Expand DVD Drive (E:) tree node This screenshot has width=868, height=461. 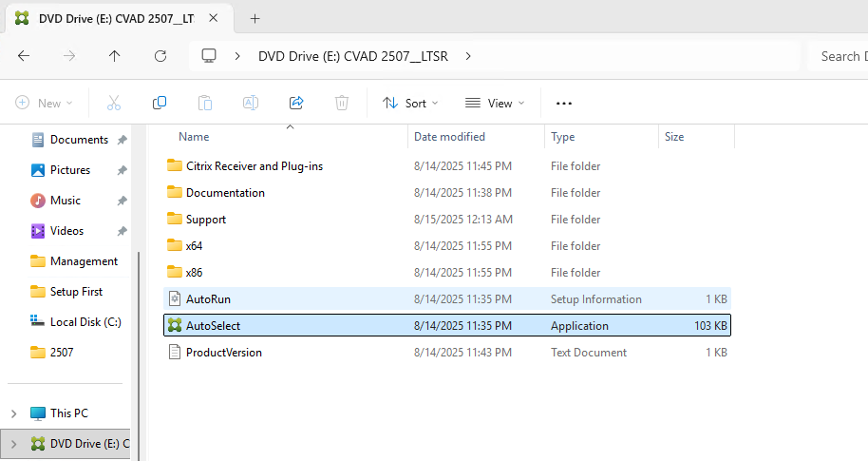tap(14, 444)
